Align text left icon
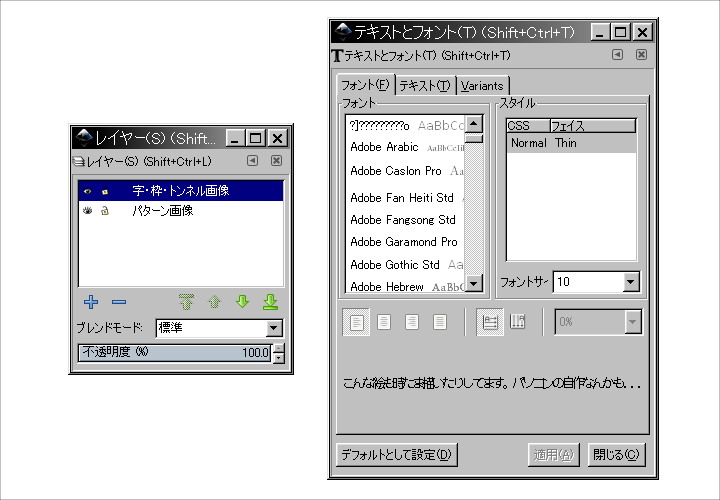 click(x=356, y=322)
